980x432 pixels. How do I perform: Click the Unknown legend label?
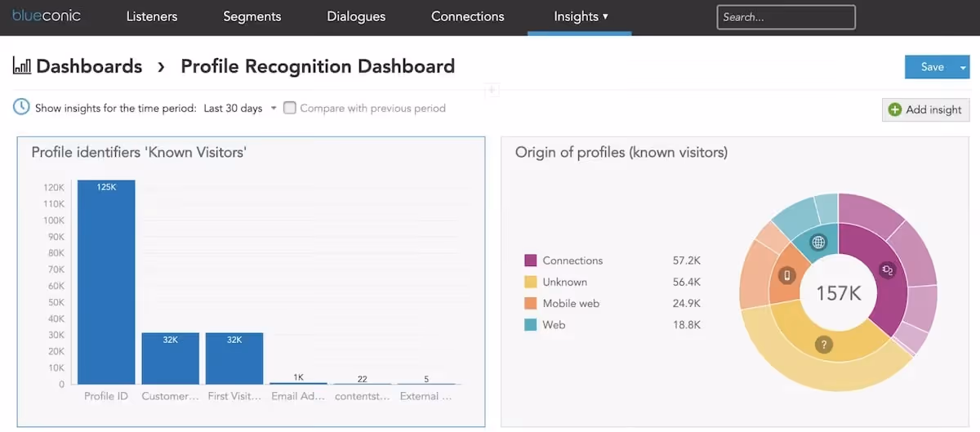(x=565, y=282)
